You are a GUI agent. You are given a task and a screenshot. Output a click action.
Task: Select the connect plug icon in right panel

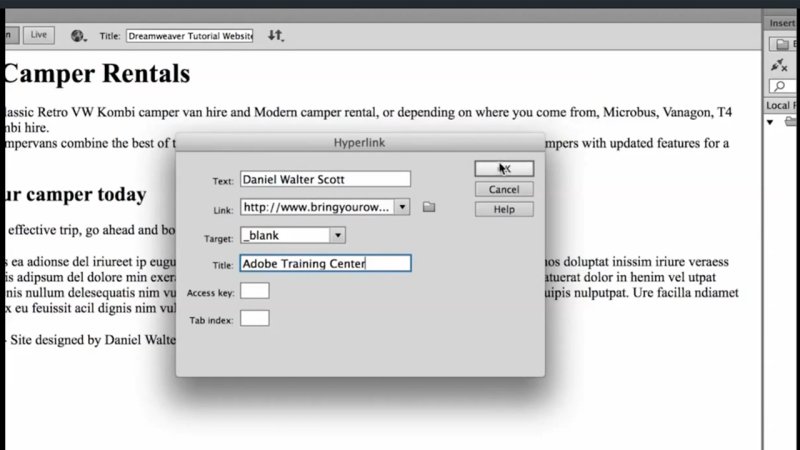[x=779, y=65]
